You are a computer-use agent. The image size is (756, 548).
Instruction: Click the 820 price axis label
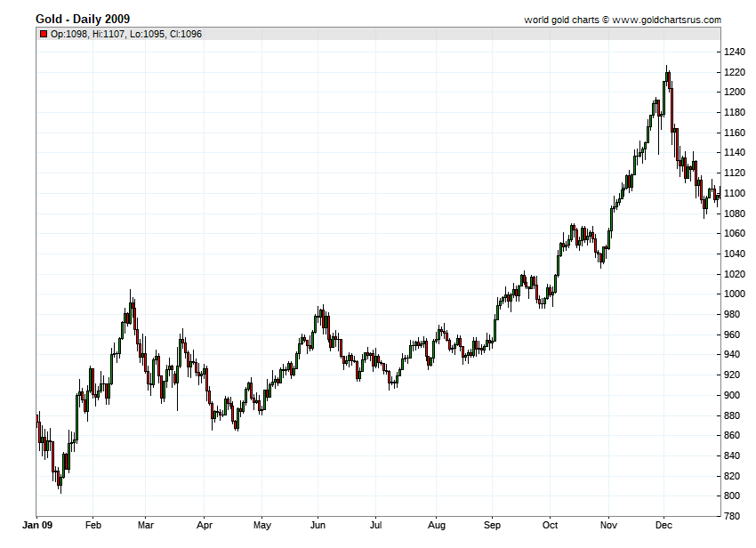tap(732, 476)
